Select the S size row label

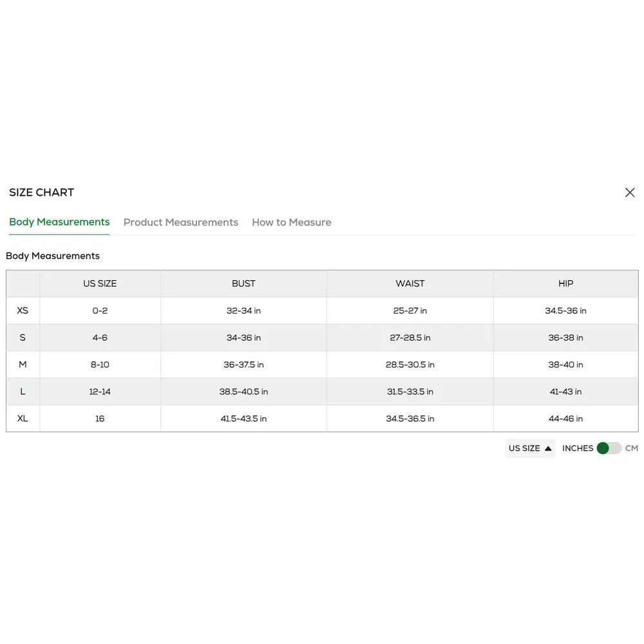click(23, 337)
